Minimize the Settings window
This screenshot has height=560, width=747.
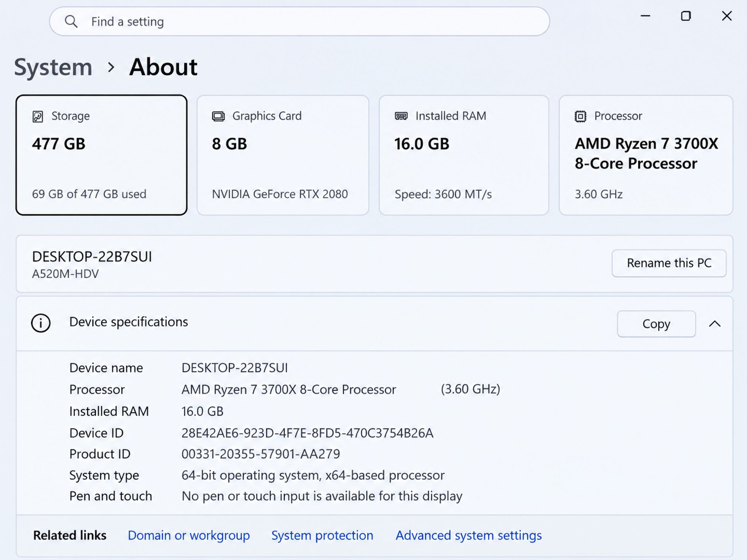click(645, 16)
